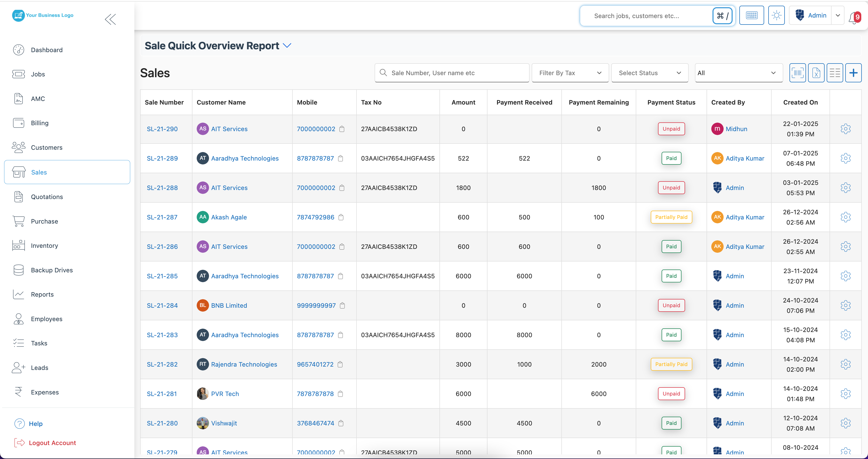
Task: Open Admin account dropdown arrow
Action: pyautogui.click(x=837, y=15)
